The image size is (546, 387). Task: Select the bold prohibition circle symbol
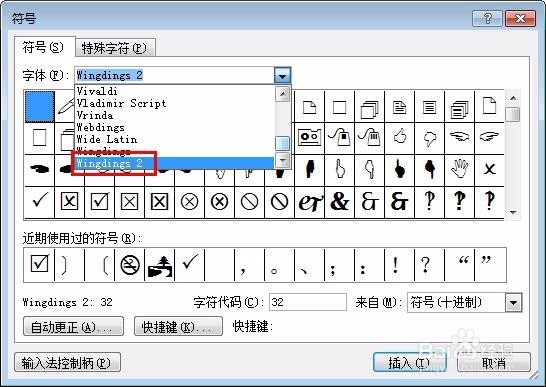click(x=279, y=202)
